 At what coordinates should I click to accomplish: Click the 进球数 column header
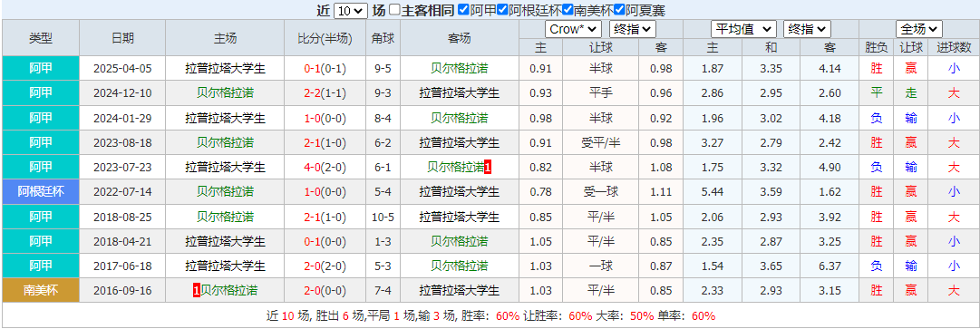pyautogui.click(x=954, y=47)
